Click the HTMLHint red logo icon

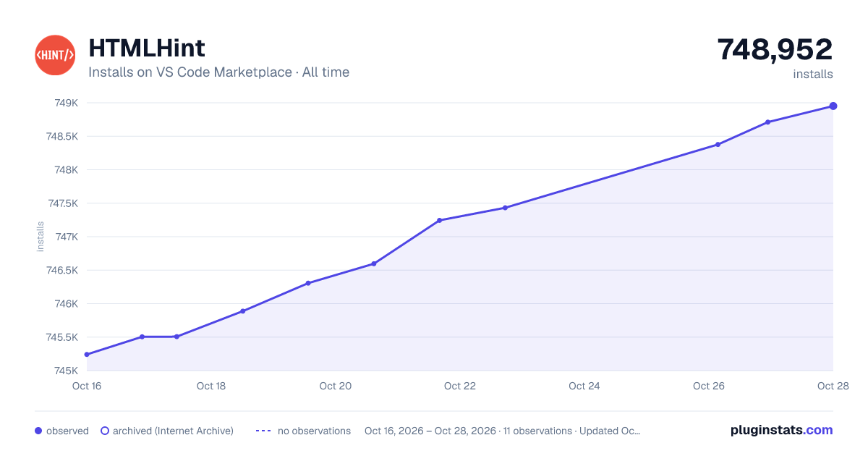[55, 55]
